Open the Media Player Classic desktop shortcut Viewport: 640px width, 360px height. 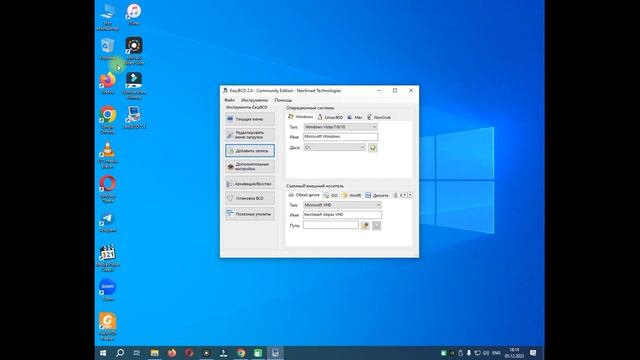point(108,258)
